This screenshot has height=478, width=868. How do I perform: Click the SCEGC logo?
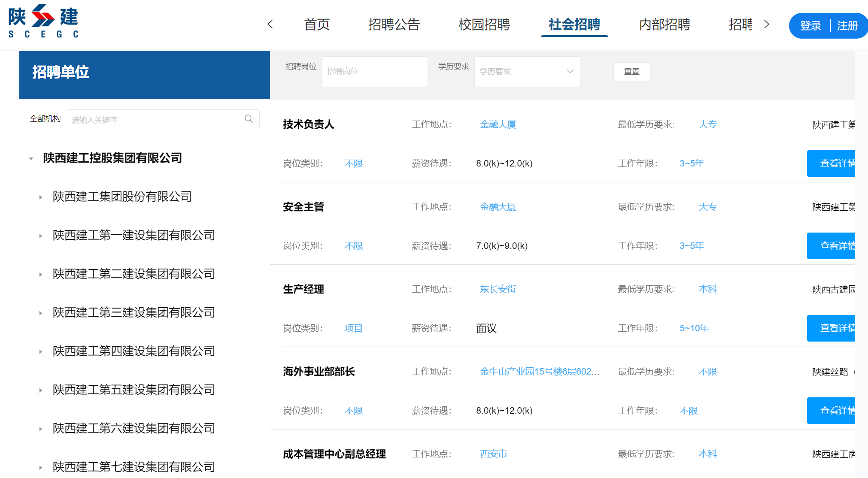pyautogui.click(x=43, y=21)
